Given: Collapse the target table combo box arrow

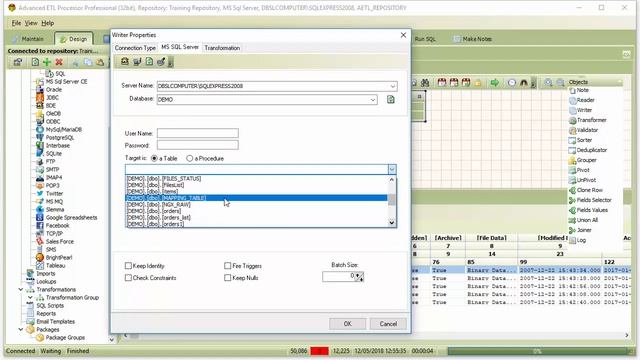Looking at the screenshot, I should click(x=392, y=169).
